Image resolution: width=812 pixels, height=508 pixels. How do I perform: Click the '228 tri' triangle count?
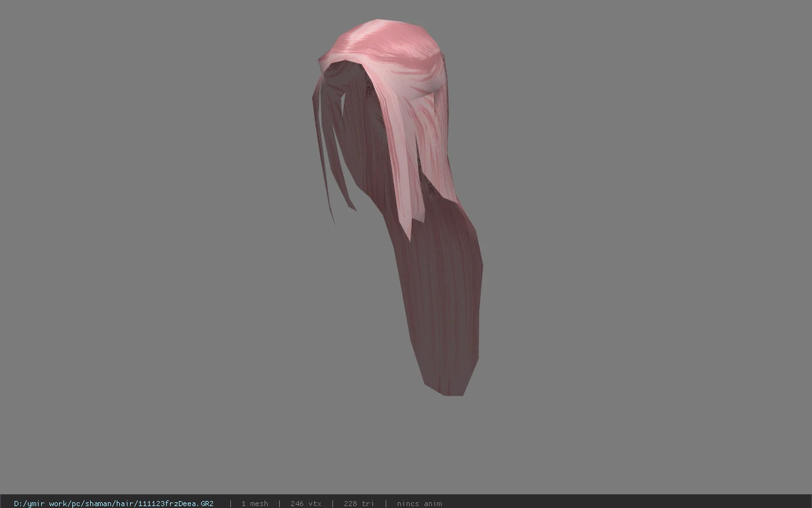click(358, 504)
